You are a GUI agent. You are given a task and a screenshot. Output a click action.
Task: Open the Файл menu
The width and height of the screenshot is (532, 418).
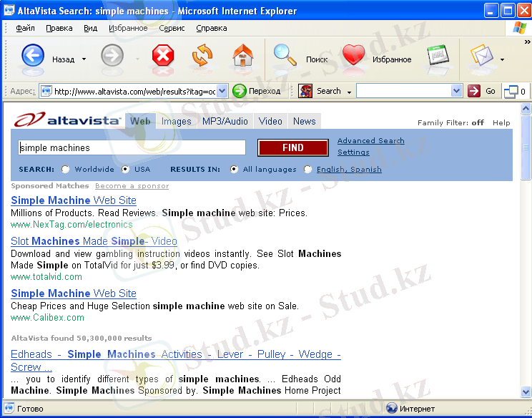point(26,28)
